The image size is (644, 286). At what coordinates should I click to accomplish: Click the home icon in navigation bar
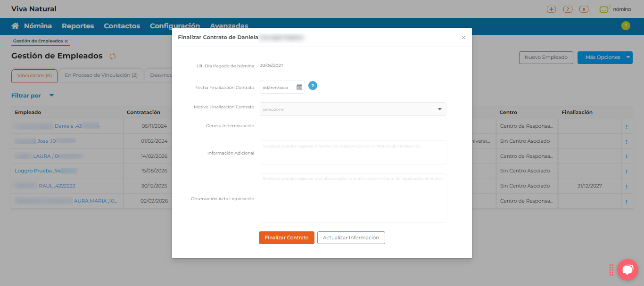coord(15,26)
